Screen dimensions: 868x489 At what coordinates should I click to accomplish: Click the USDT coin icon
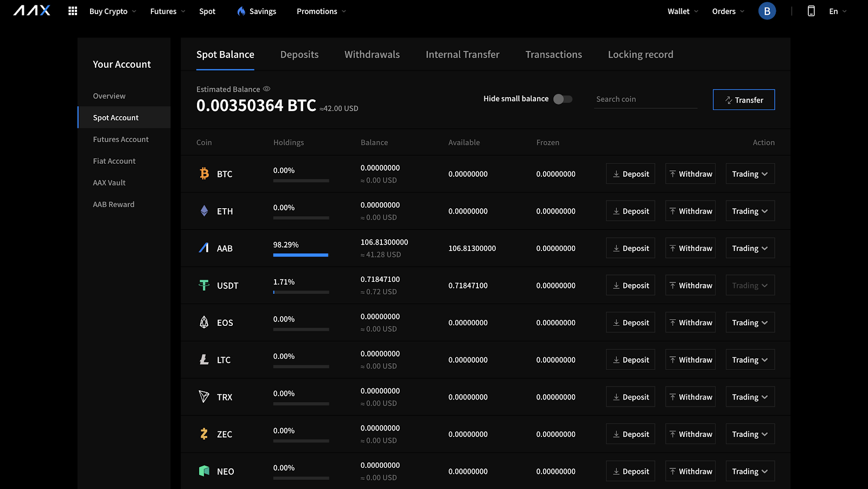204,285
